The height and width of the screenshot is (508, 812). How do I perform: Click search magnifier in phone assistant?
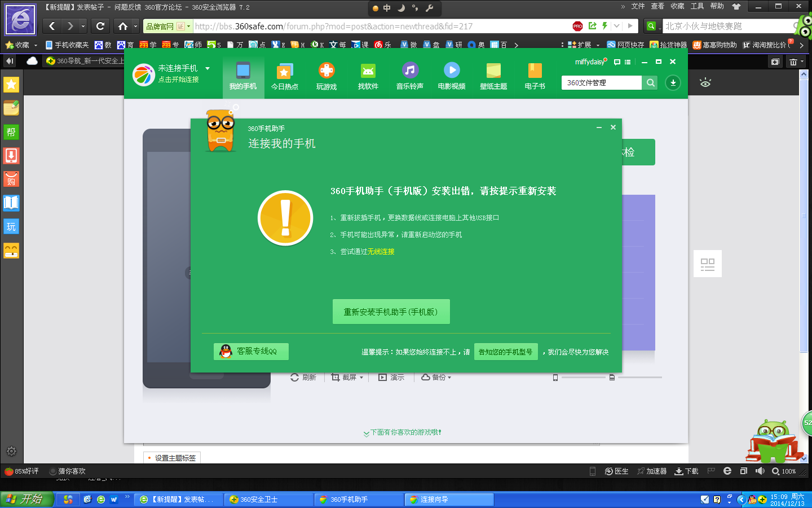tap(650, 83)
